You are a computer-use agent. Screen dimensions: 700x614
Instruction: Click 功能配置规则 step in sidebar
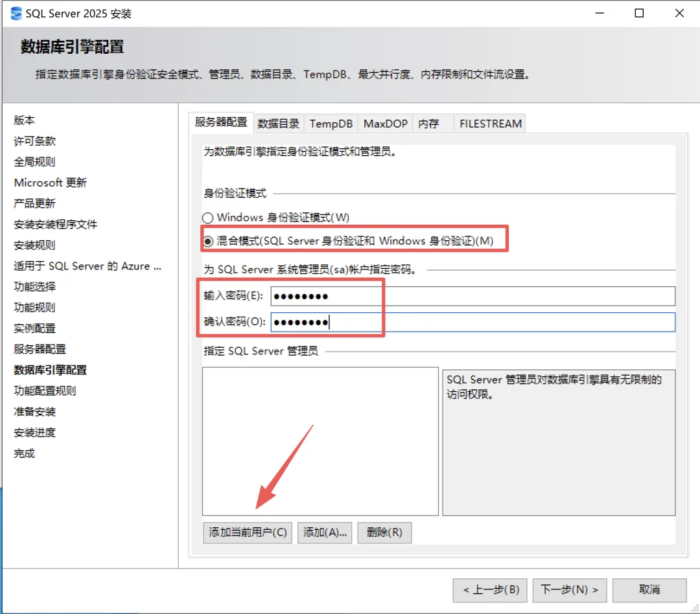pos(45,391)
